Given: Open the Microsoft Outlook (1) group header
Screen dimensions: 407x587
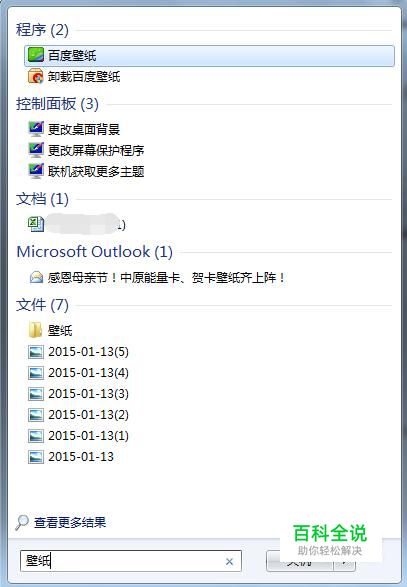Looking at the screenshot, I should coord(95,252).
